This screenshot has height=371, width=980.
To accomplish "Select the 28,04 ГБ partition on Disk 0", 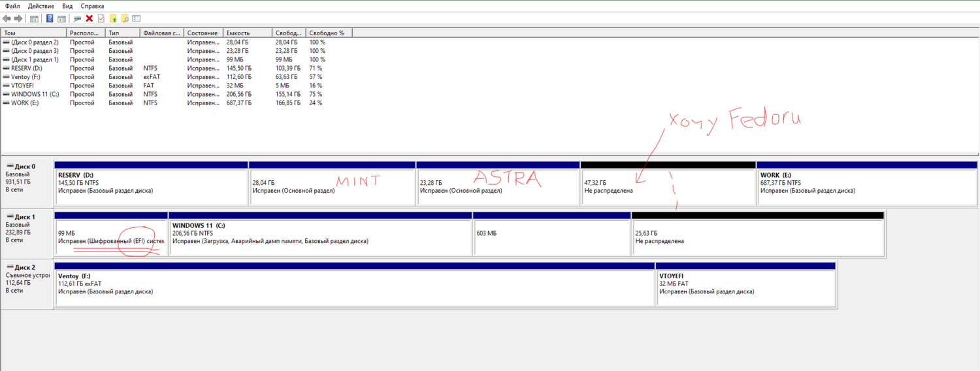I will 332,184.
